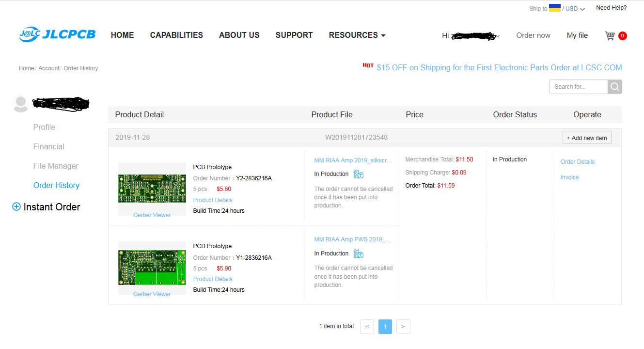
Task: Click the Order History breadcrumb
Action: point(81,68)
